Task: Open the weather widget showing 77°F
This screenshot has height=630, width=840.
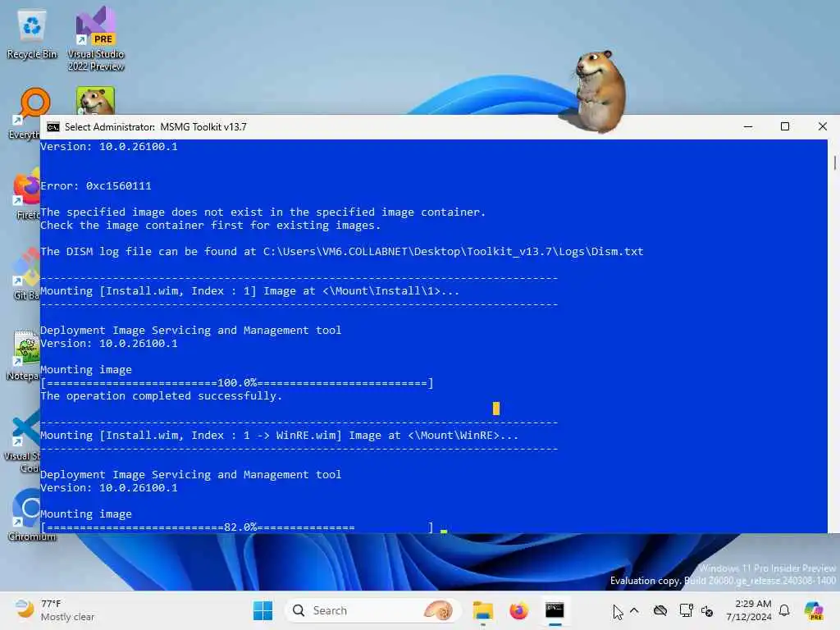Action: pyautogui.click(x=55, y=610)
